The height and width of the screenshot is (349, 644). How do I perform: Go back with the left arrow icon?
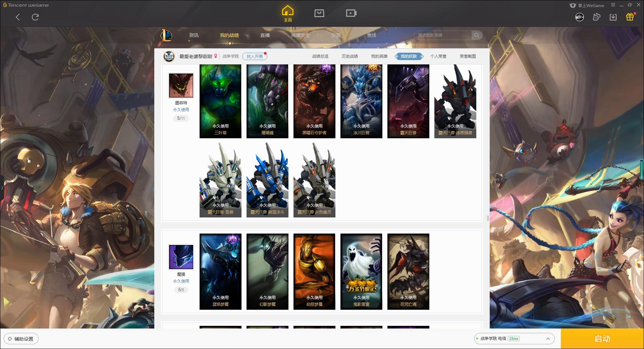(18, 17)
